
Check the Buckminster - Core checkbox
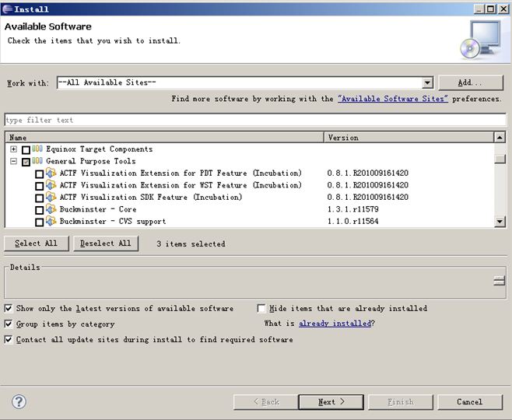pos(39,210)
